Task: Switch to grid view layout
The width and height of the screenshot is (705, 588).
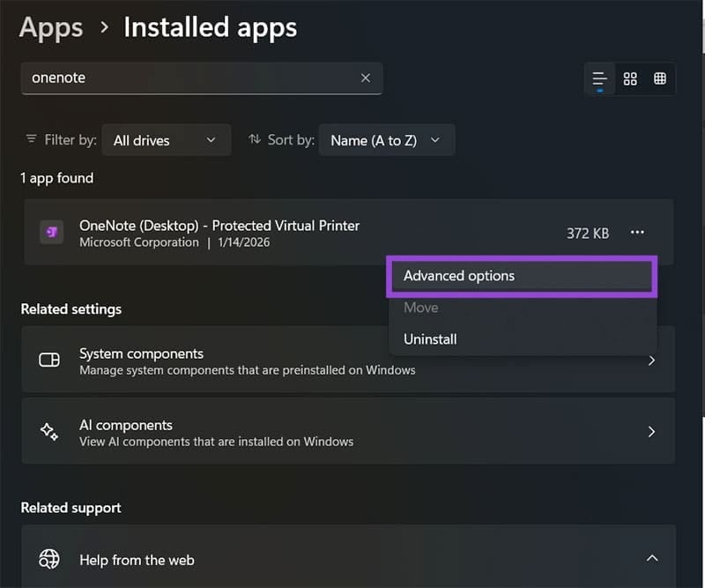Action: (x=659, y=78)
